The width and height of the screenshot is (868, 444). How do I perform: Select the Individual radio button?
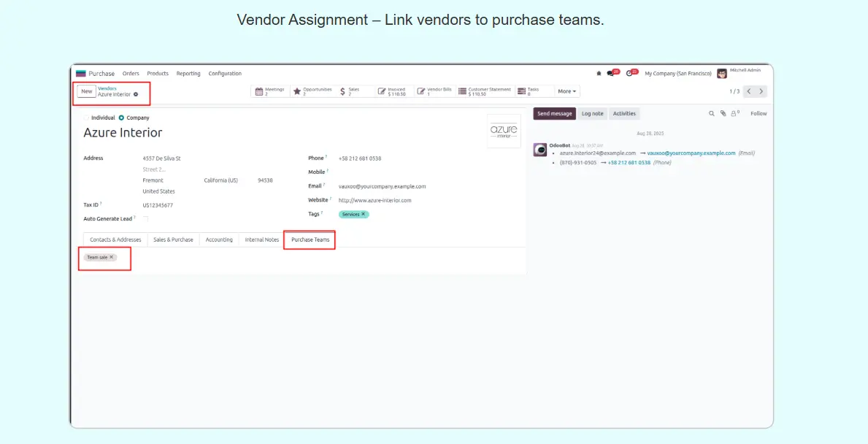coord(87,118)
